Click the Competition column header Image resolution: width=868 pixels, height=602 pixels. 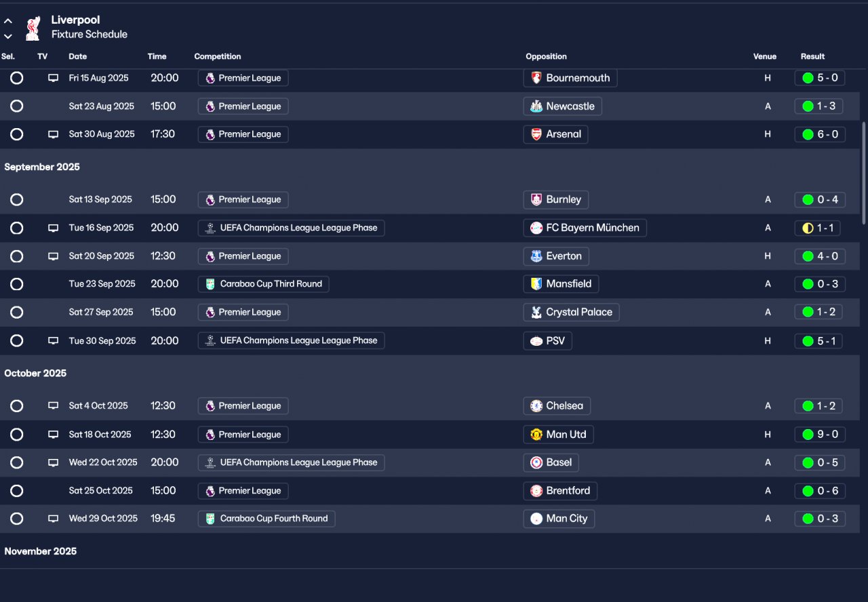click(218, 56)
